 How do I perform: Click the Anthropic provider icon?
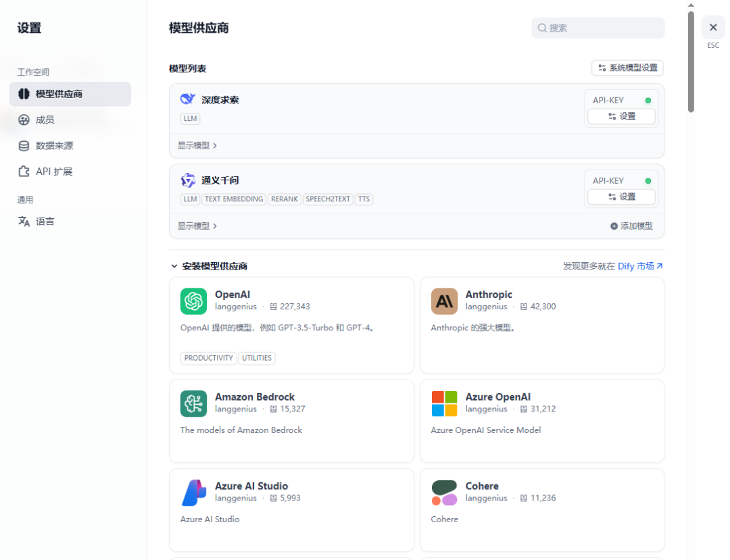pos(444,301)
